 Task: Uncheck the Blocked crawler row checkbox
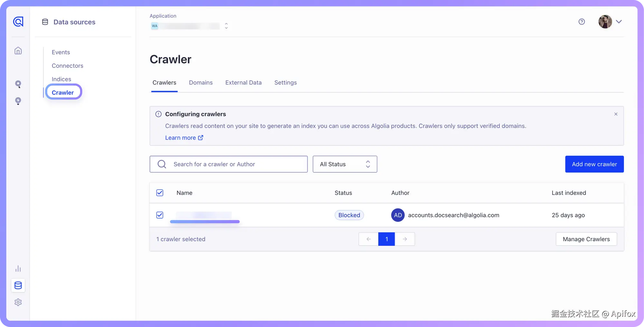(160, 215)
